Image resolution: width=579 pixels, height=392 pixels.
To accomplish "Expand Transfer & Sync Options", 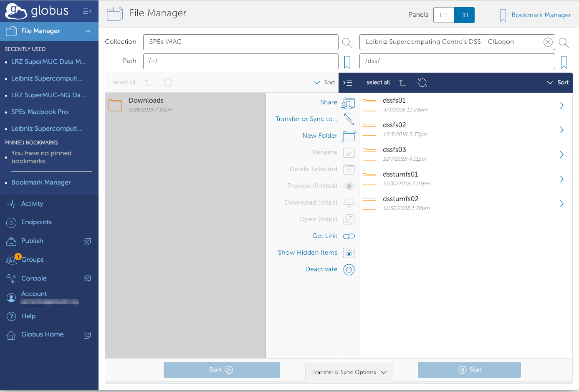I will coord(349,372).
